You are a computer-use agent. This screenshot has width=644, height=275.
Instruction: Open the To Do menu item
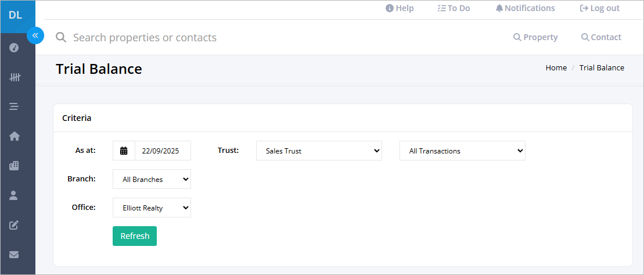coord(454,8)
